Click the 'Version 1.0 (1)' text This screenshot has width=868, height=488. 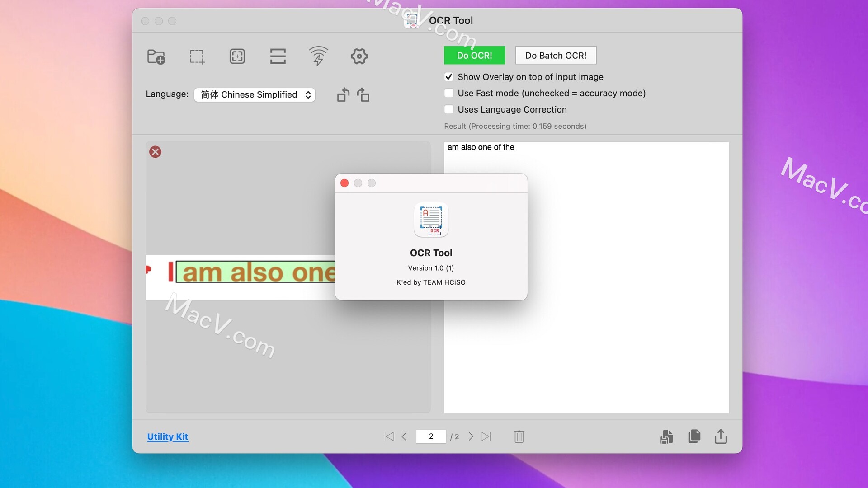pyautogui.click(x=431, y=268)
